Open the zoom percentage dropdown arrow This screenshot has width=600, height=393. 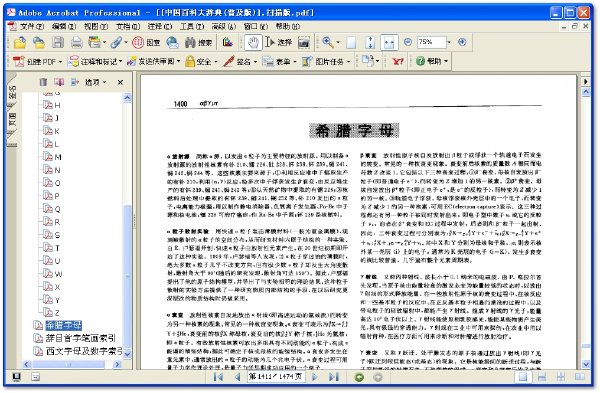pos(449,42)
